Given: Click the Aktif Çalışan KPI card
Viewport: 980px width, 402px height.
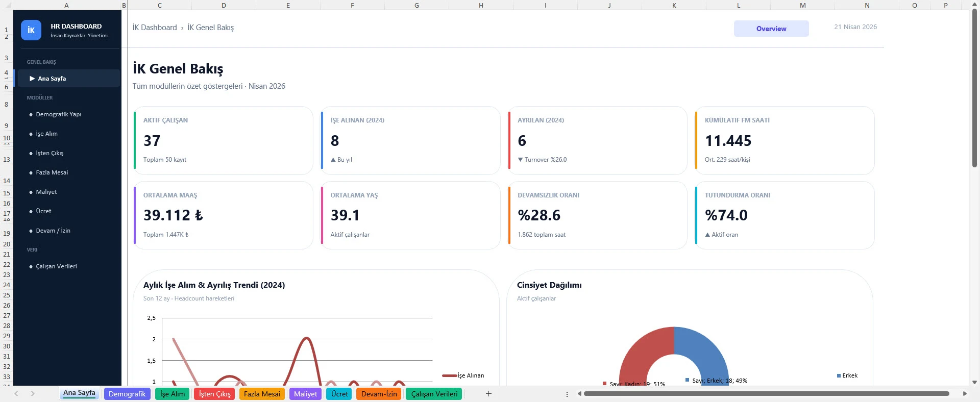Looking at the screenshot, I should 223,140.
